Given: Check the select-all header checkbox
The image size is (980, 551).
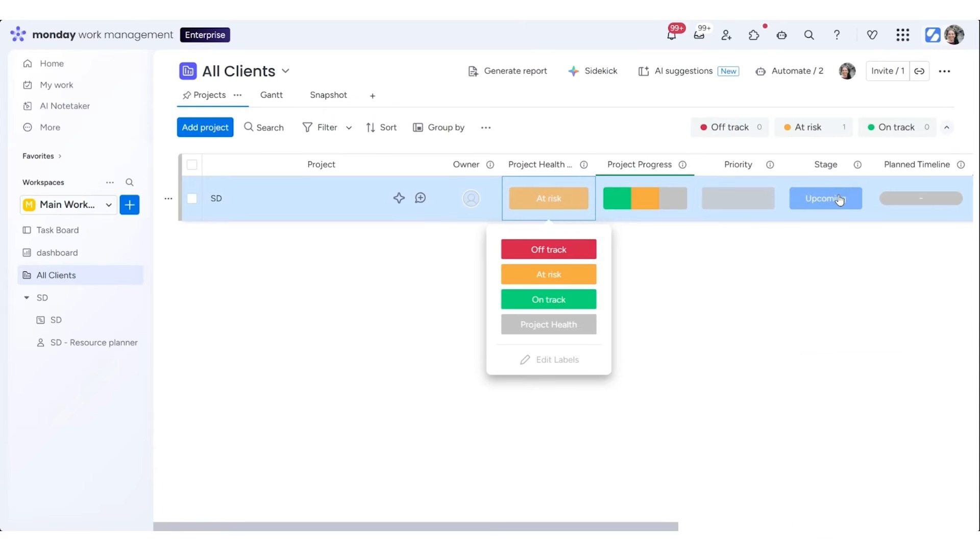Looking at the screenshot, I should pyautogui.click(x=192, y=164).
